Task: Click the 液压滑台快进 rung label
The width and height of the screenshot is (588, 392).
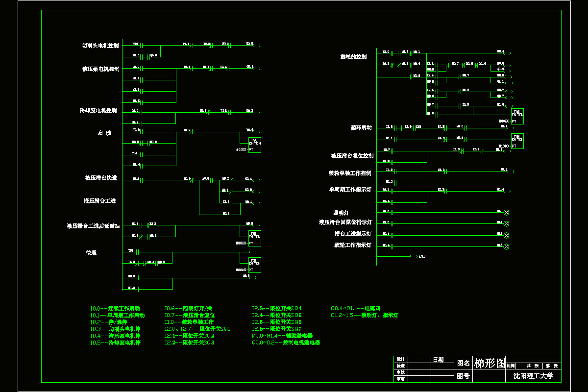Action: (x=101, y=178)
